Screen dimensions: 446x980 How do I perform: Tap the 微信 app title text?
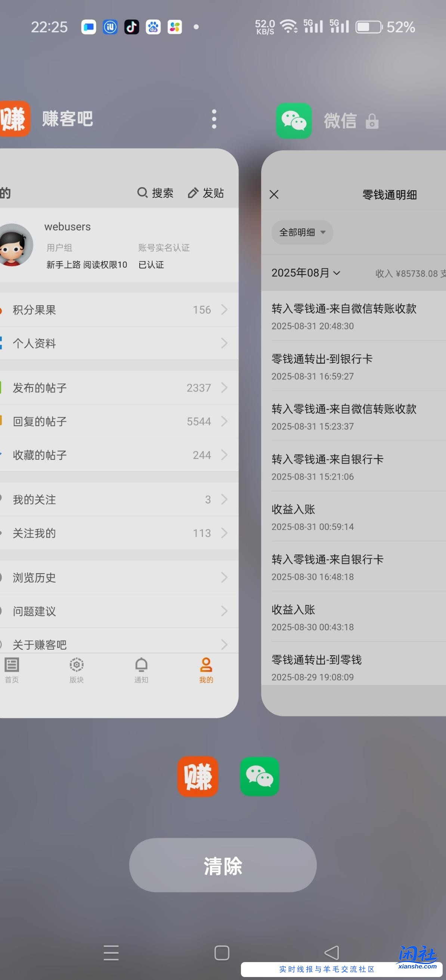point(340,121)
